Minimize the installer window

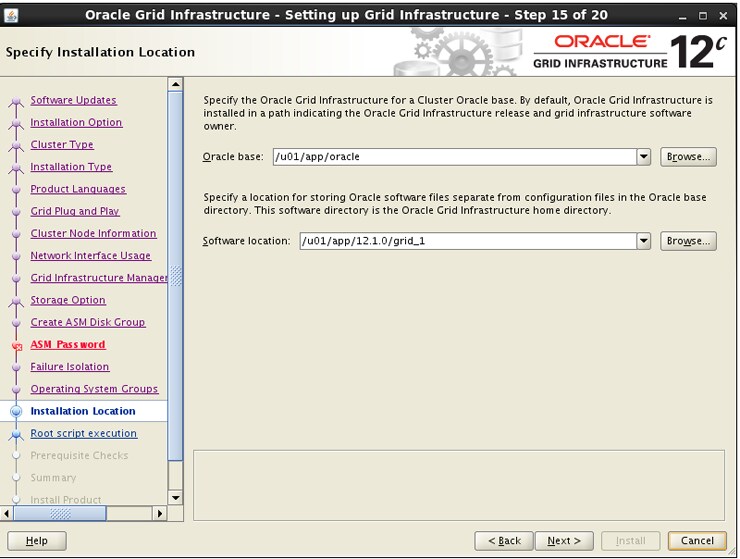pyautogui.click(x=682, y=16)
